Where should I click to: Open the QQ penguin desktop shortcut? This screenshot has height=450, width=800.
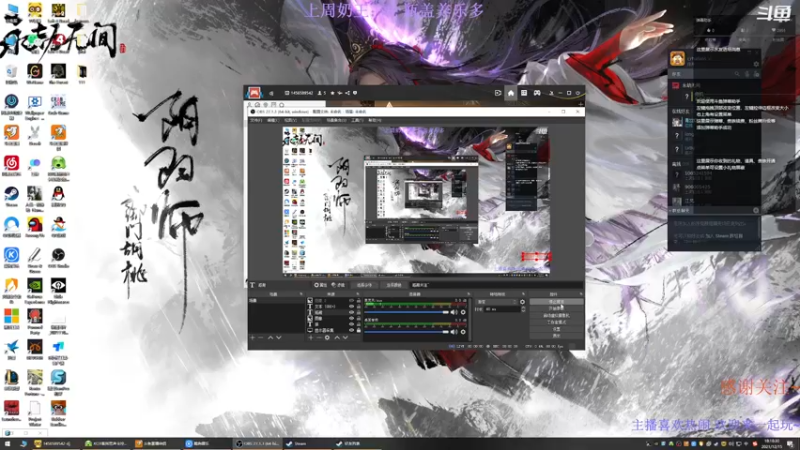[x=58, y=196]
